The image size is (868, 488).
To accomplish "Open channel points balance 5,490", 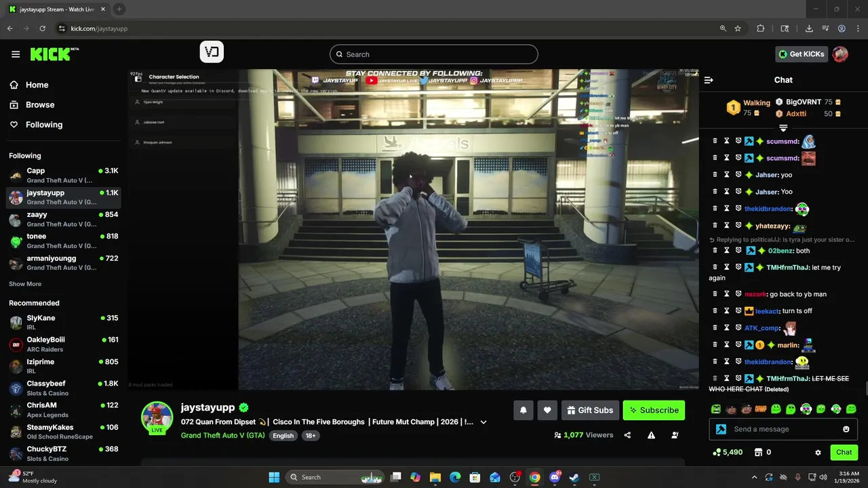I will (728, 452).
